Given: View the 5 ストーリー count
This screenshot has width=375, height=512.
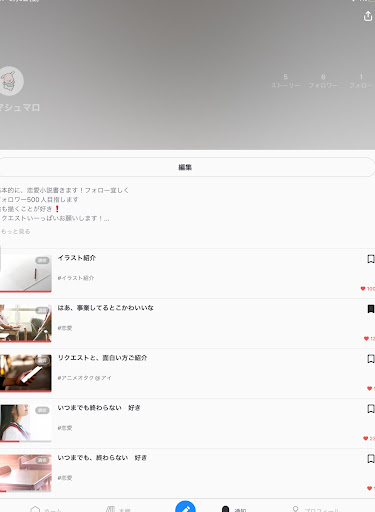Looking at the screenshot, I should 286,81.
